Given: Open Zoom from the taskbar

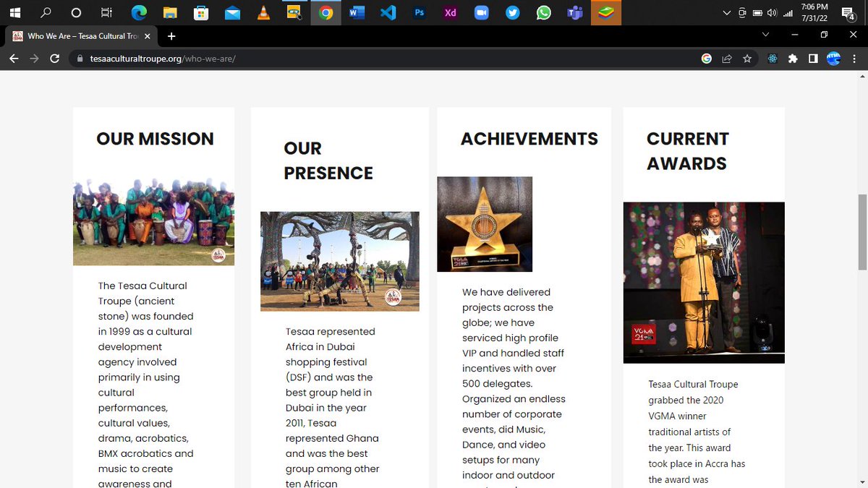Looking at the screenshot, I should point(482,12).
